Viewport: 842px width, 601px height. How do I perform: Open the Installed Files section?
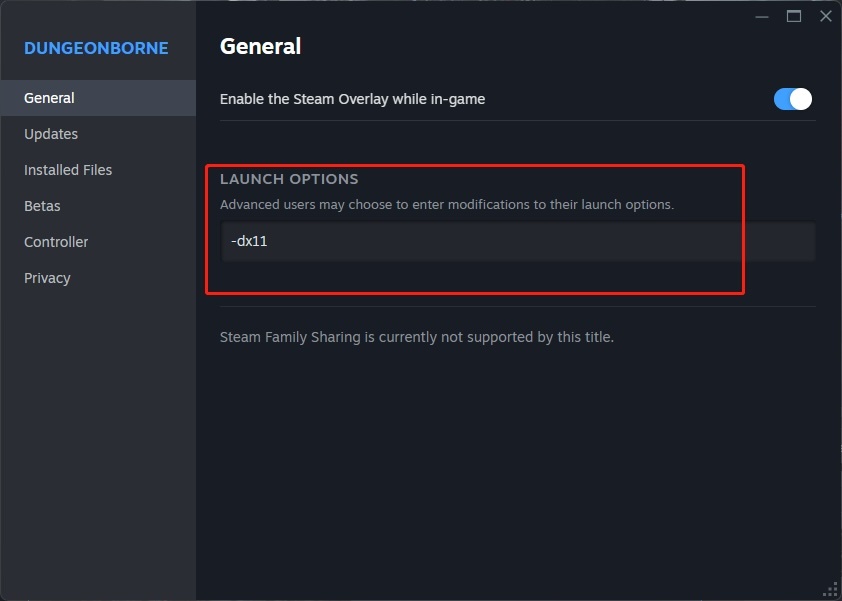[68, 170]
